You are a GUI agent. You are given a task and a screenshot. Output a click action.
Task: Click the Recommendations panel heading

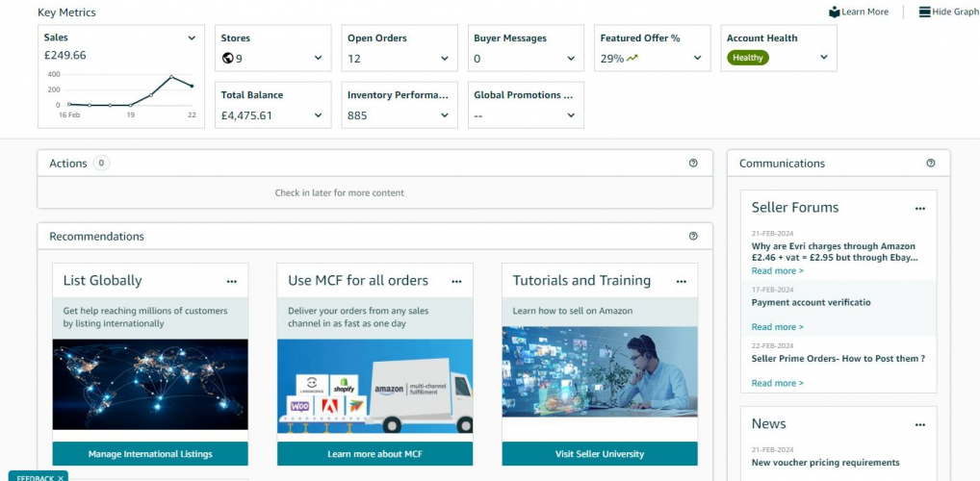[96, 236]
